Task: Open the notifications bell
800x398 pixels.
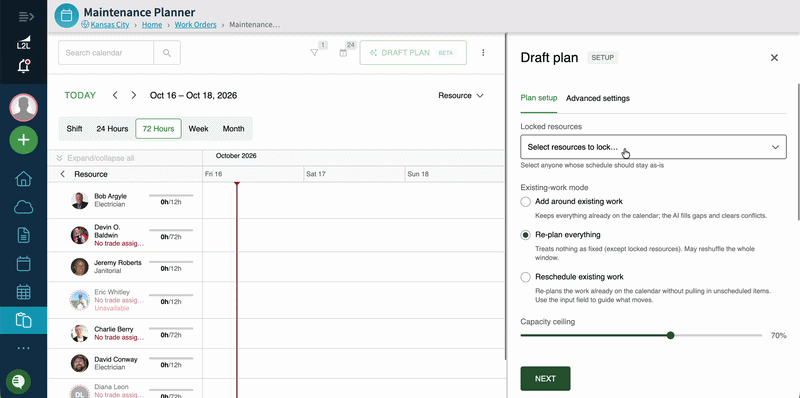Action: click(23, 66)
